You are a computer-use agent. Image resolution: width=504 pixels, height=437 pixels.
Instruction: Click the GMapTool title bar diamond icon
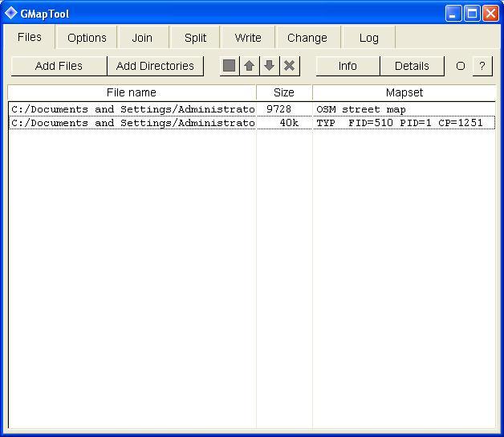click(x=11, y=13)
